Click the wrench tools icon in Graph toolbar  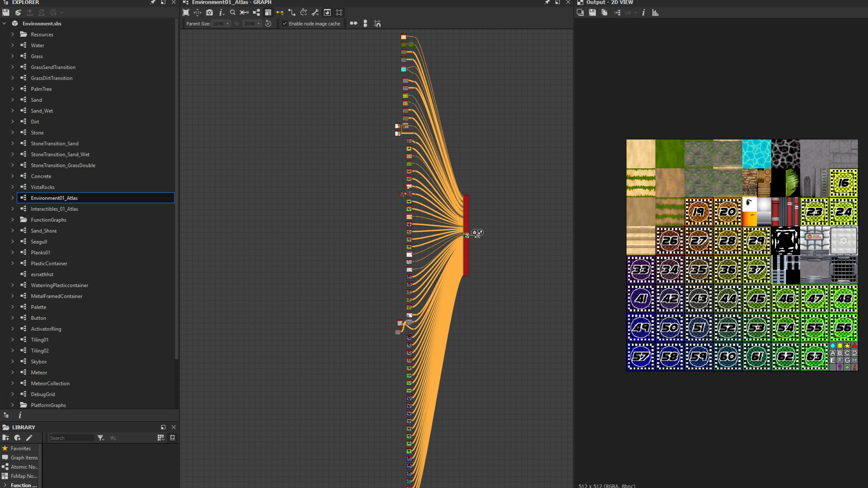(315, 13)
